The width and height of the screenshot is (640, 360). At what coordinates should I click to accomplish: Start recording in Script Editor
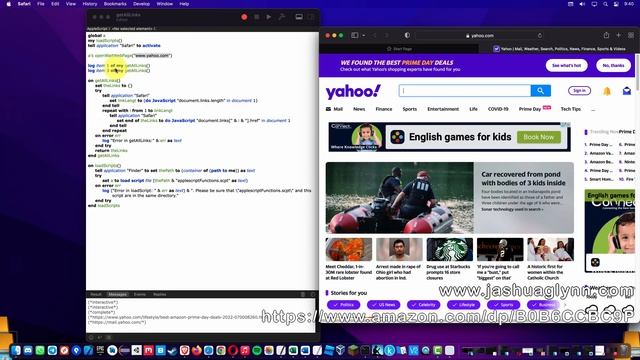(x=244, y=17)
